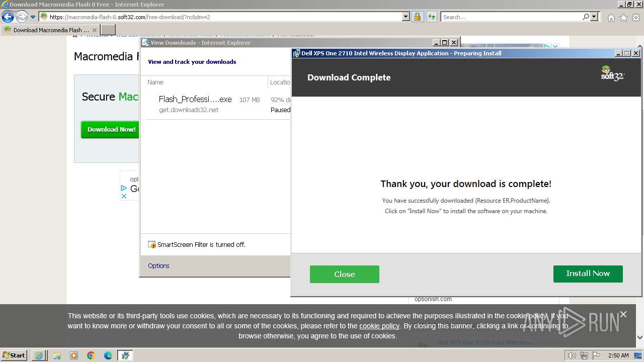Click the AdChoices icon beside the ad
Viewport: 644px width, 362px height.
[x=124, y=188]
